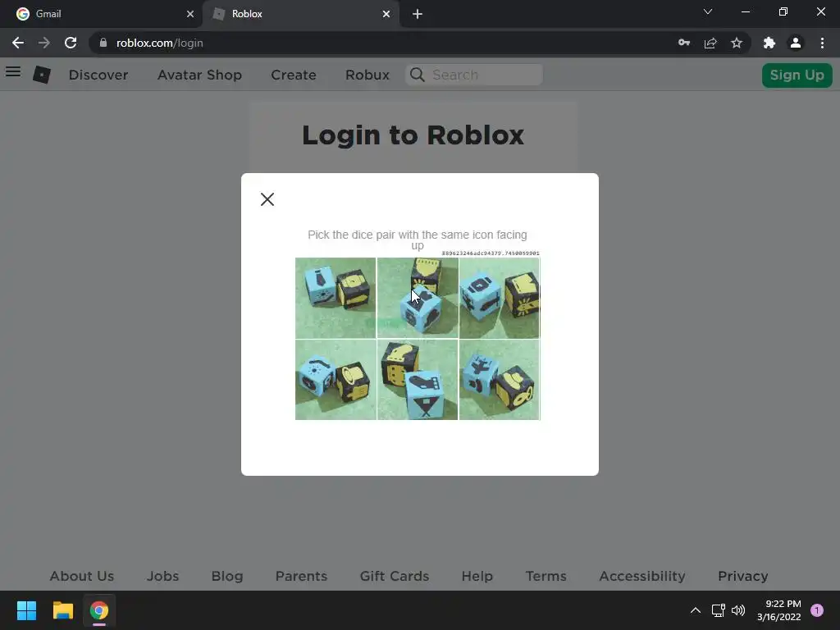The height and width of the screenshot is (630, 840).
Task: Open the Robux page
Action: point(367,75)
